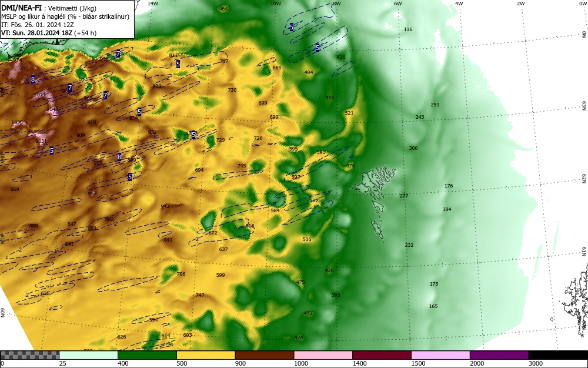Click the CAPE value "665" on the map

click(x=277, y=68)
